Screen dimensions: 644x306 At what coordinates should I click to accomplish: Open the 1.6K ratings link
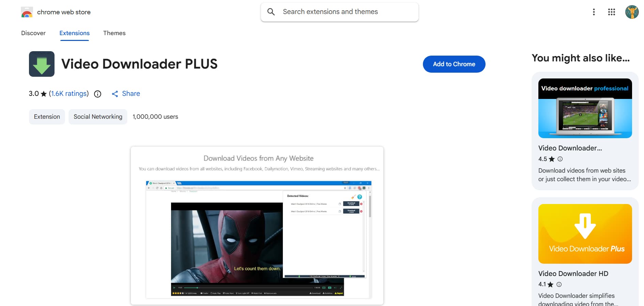tap(69, 93)
